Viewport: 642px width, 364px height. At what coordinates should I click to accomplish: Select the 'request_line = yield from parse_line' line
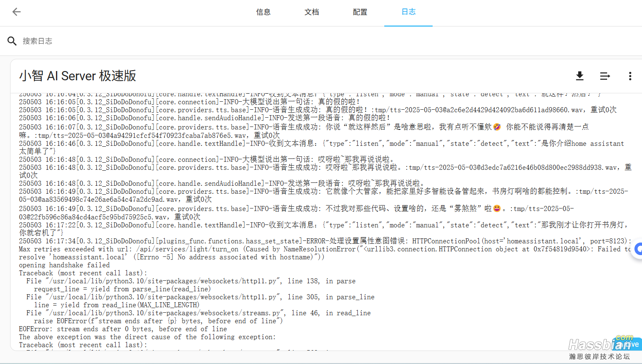click(x=122, y=289)
